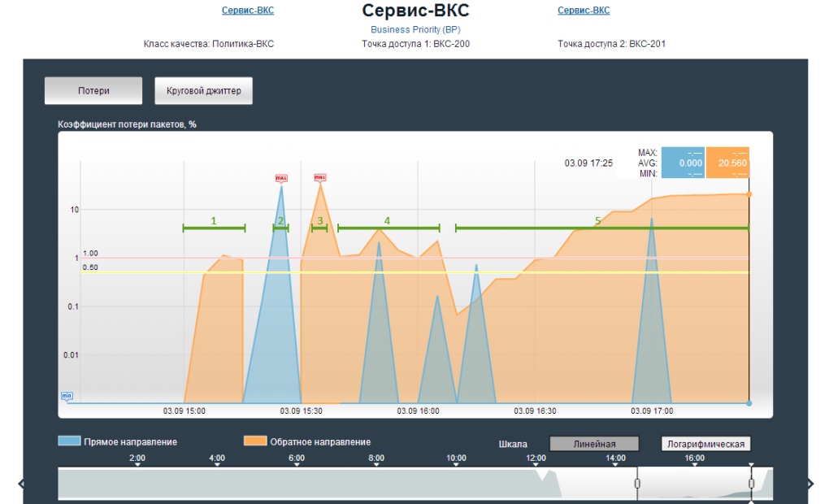Open the Потери tab
Image resolution: width=829 pixels, height=504 pixels.
[93, 91]
